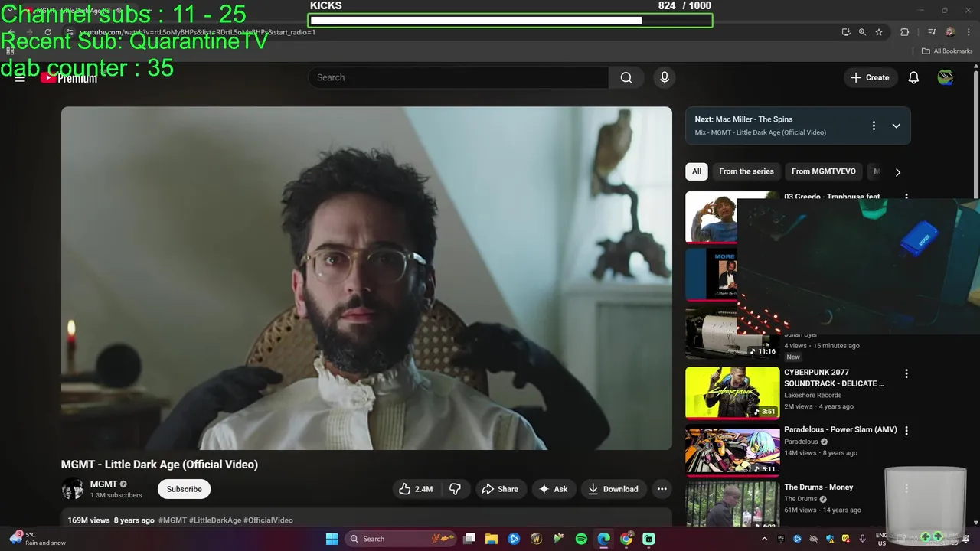Open Windows Start menu
This screenshot has width=980, height=551.
click(332, 539)
